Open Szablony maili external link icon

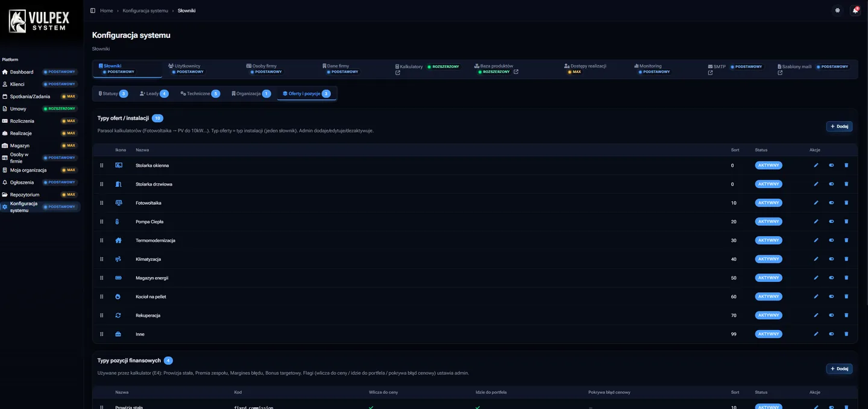click(x=780, y=73)
